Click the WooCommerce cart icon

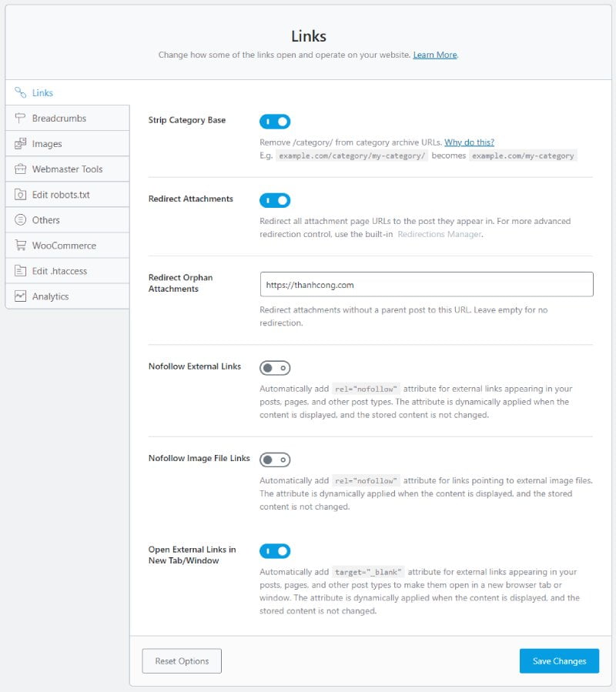20,246
